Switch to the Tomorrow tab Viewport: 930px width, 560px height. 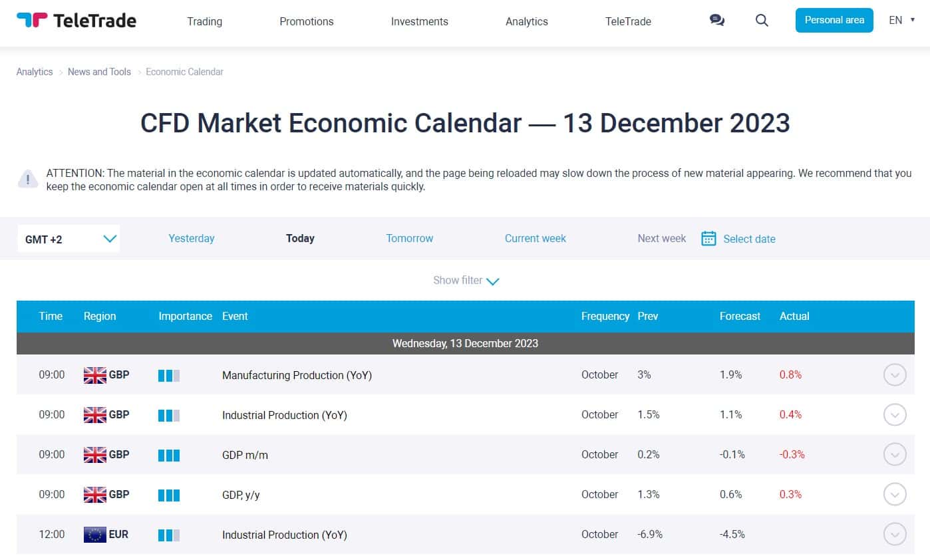point(410,238)
